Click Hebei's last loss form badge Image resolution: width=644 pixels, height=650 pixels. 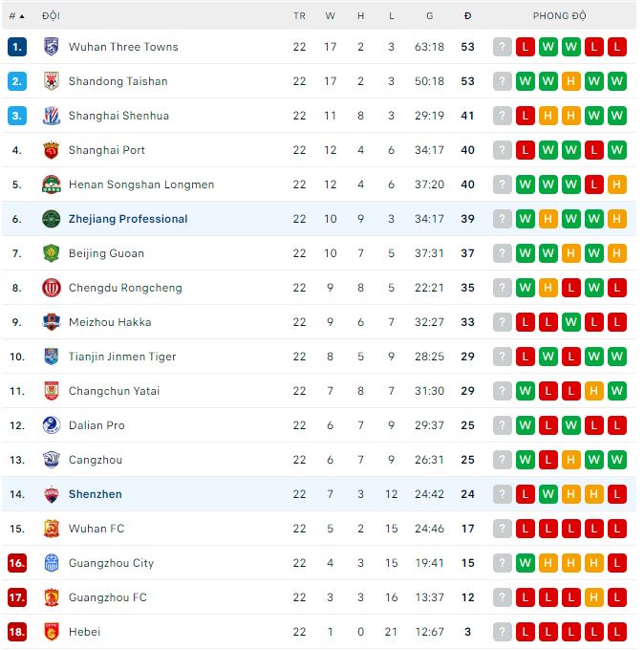pos(616,632)
